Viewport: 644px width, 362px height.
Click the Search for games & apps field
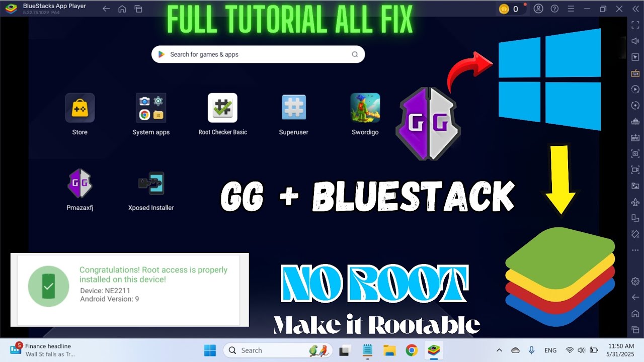[x=258, y=54]
